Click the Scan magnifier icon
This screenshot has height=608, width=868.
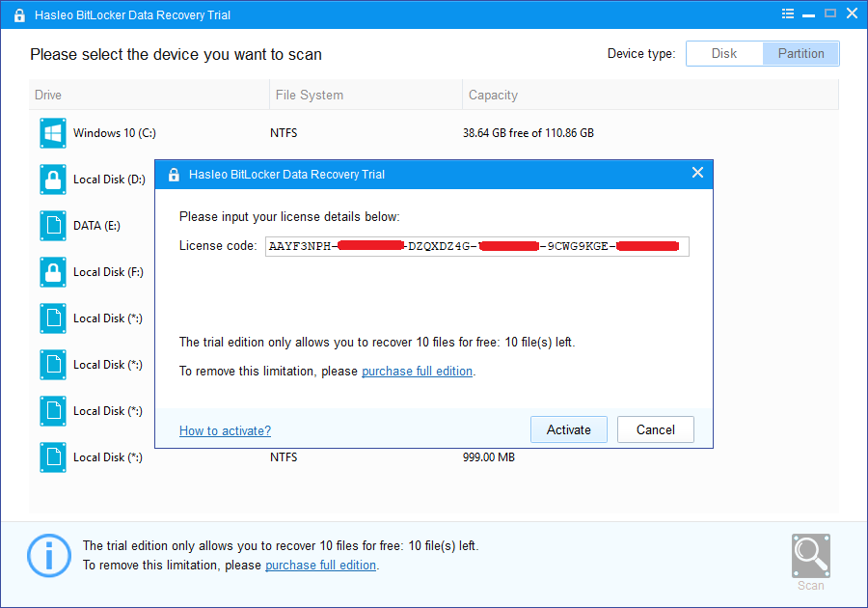[x=810, y=556]
